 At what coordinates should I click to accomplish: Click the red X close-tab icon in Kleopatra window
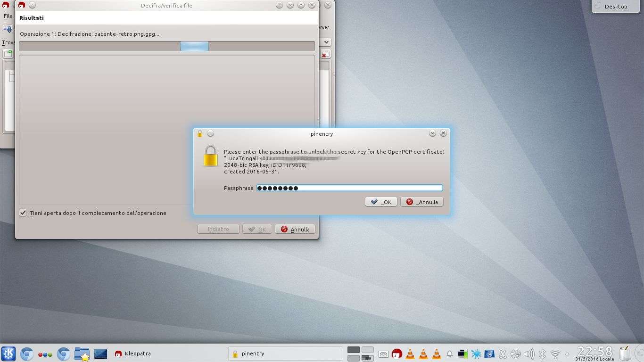[x=324, y=54]
